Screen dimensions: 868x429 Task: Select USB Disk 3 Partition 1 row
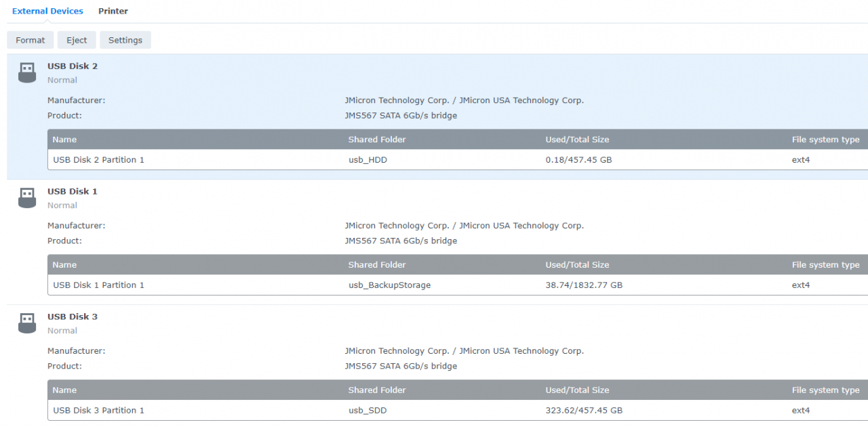pyautogui.click(x=98, y=410)
